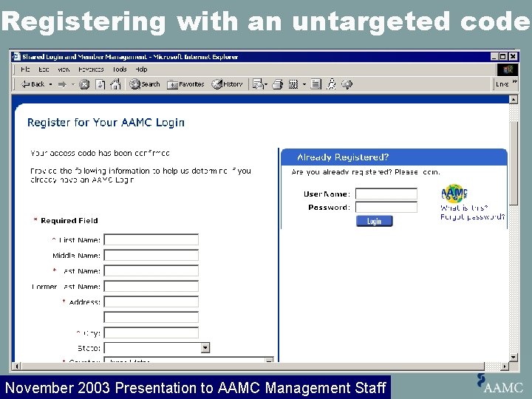Click the second Address line field
The height and width of the screenshot is (399, 532).
pos(151,317)
